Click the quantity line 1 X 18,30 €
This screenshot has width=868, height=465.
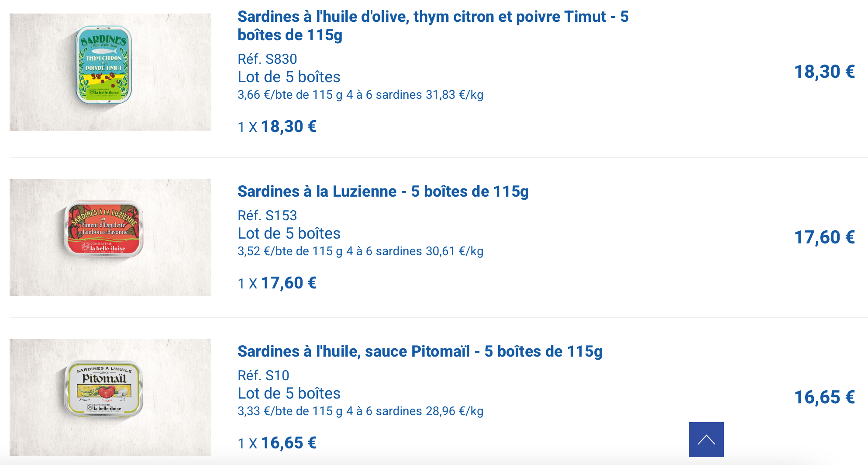coord(277,127)
